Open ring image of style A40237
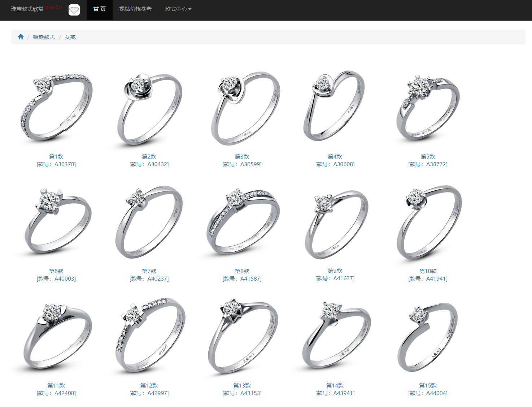Screen dimensions: 532x407 tap(149, 222)
